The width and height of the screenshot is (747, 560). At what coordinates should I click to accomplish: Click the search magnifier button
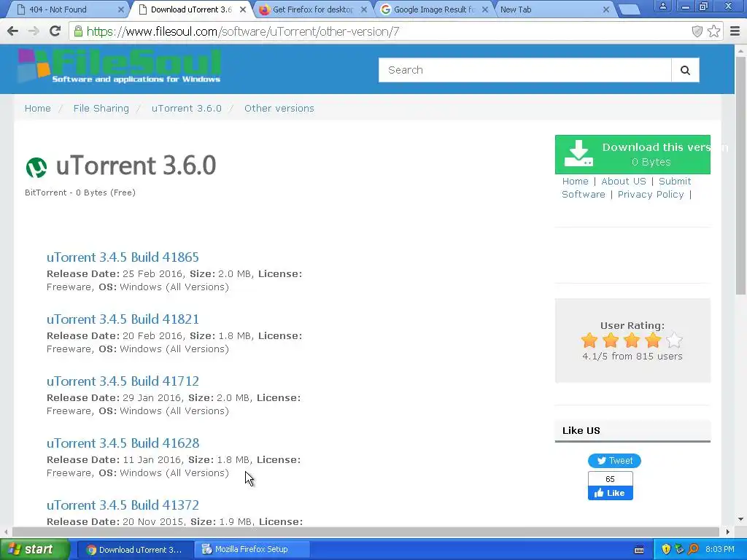(685, 71)
